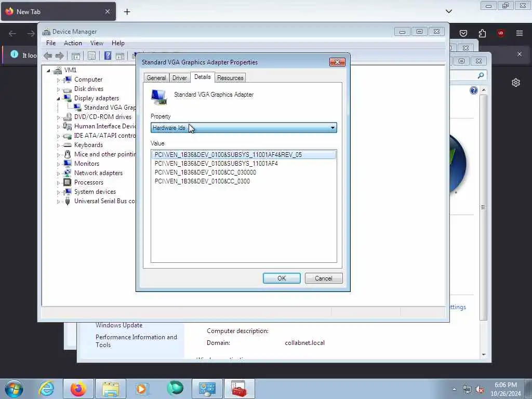532x399 pixels.
Task: Click the Action Pane toolbar icon
Action: [x=120, y=56]
